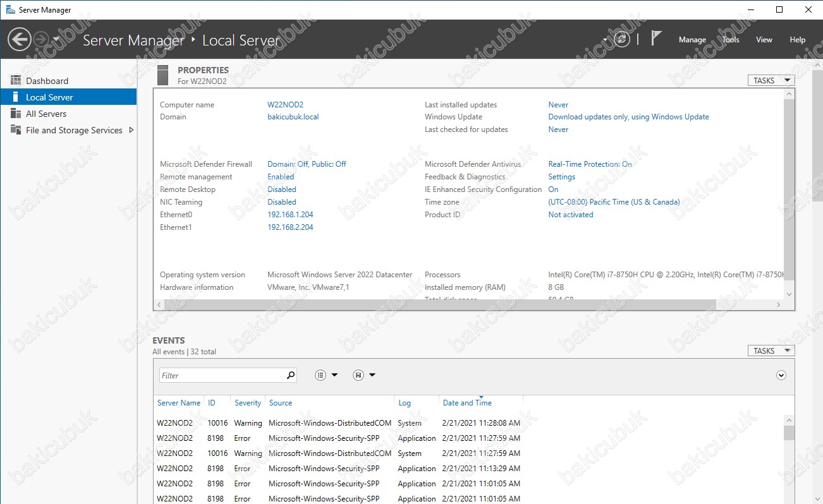Click the Forward navigation arrow

pyautogui.click(x=40, y=39)
